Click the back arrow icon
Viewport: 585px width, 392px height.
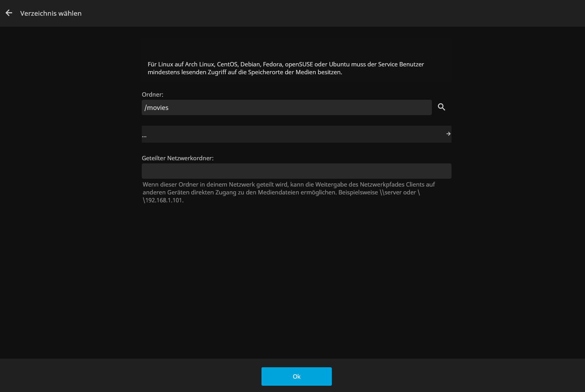coord(9,13)
